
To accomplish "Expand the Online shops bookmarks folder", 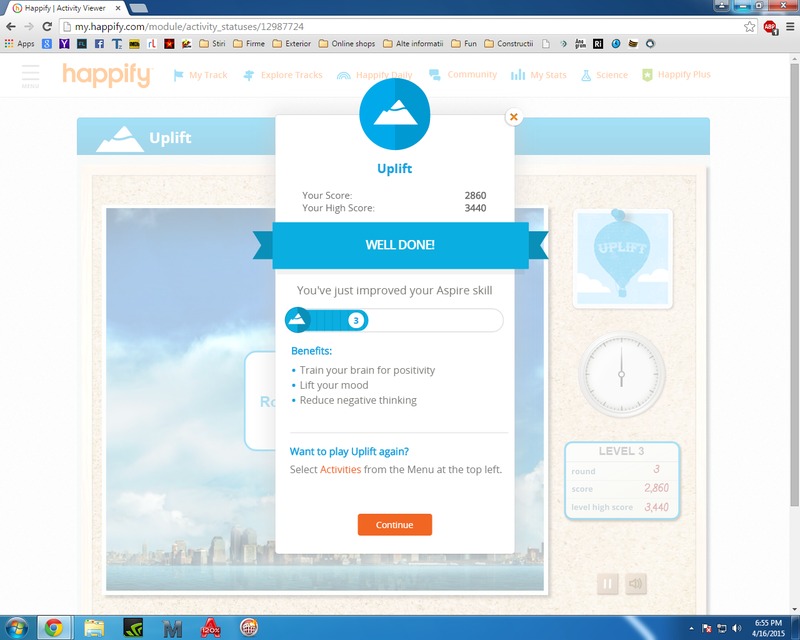I will coord(347,44).
